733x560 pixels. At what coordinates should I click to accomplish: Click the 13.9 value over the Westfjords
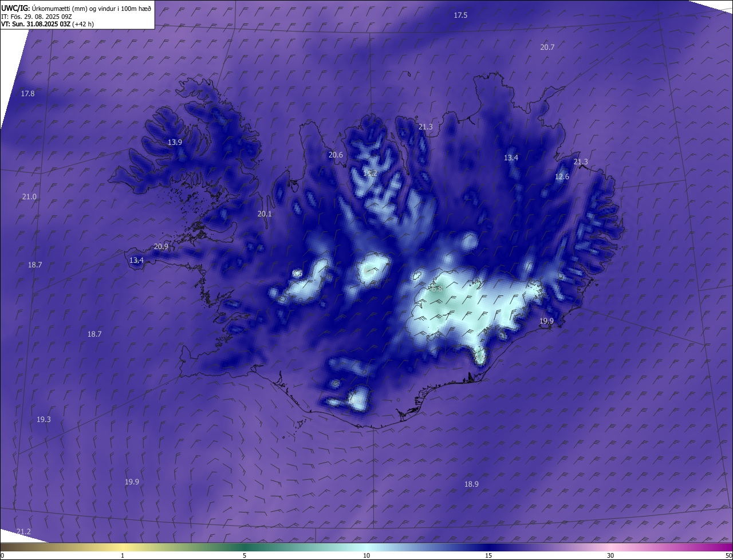175,142
